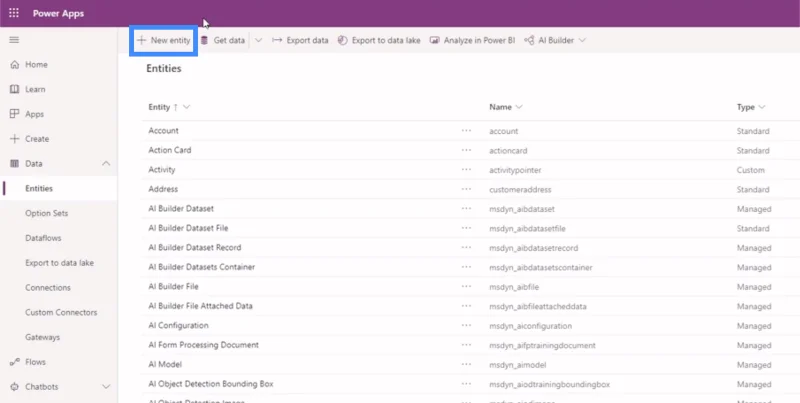800x403 pixels.
Task: Click the New entity button
Action: coord(163,40)
